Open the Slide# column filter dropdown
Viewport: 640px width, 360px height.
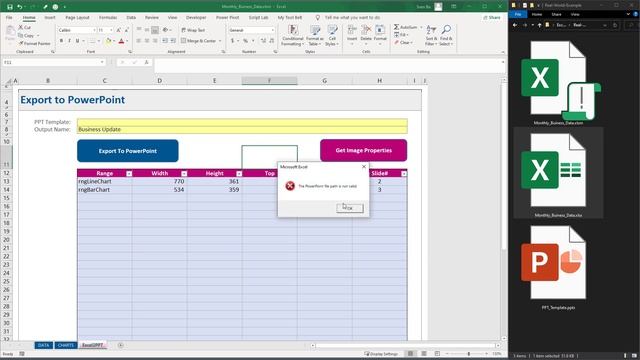(404, 173)
